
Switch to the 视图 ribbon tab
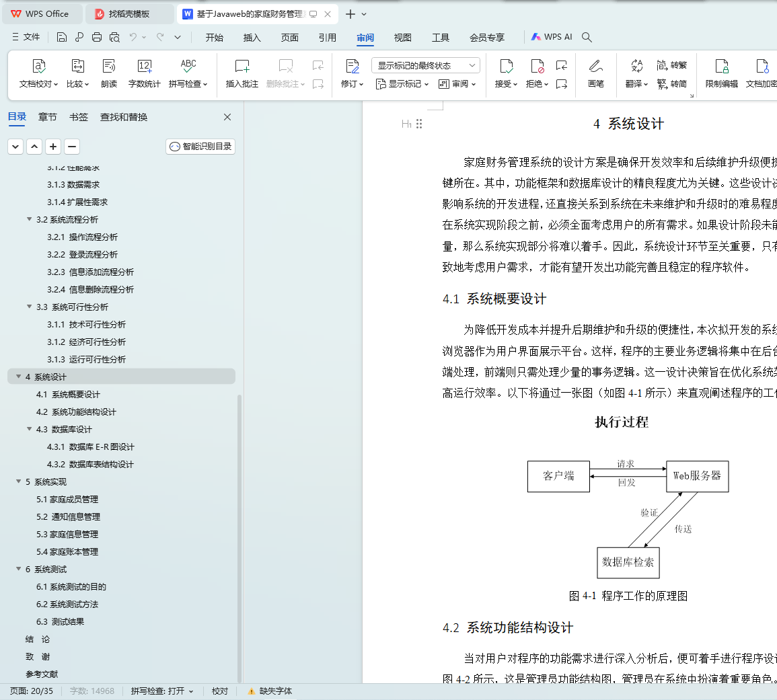402,38
